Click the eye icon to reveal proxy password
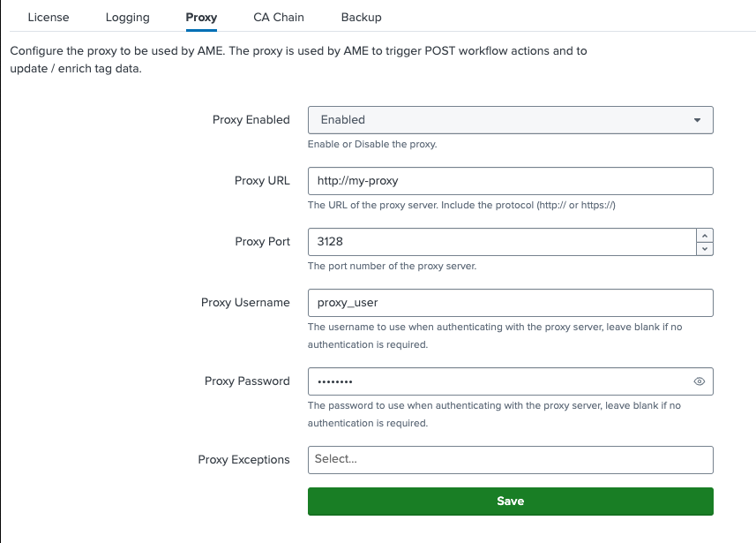 click(698, 381)
